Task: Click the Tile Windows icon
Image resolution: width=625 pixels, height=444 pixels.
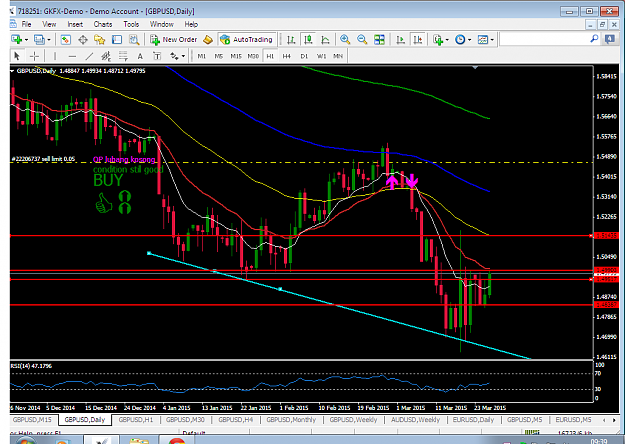Action: click(379, 39)
